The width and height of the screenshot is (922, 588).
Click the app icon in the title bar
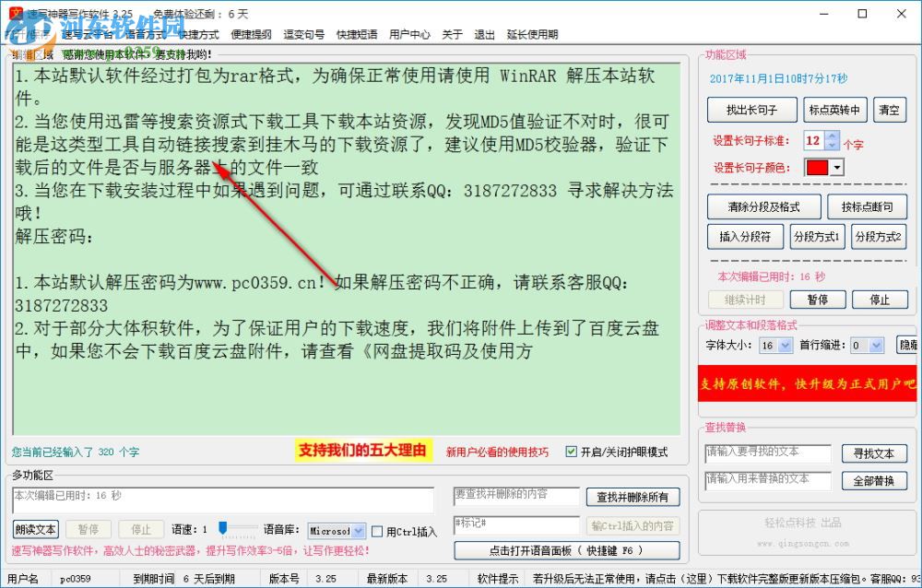coord(16,13)
